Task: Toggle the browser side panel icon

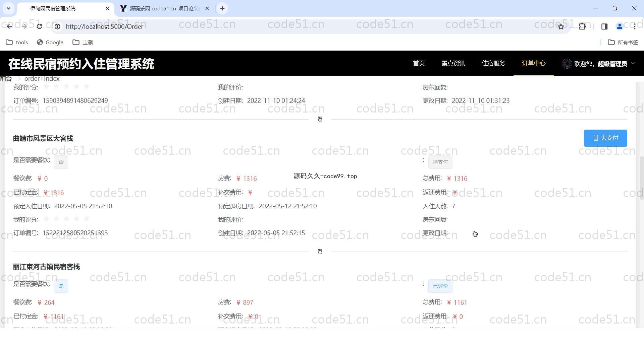Action: (x=604, y=26)
